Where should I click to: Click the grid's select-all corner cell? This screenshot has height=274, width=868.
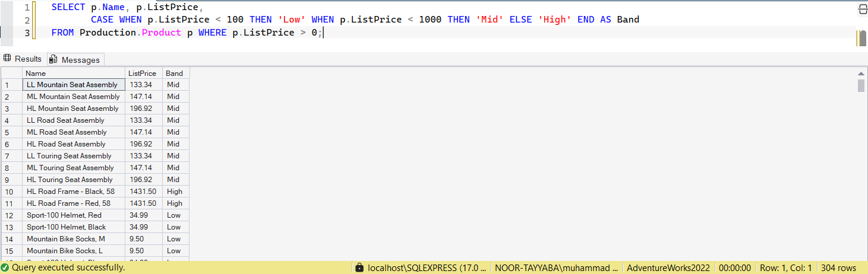click(x=11, y=73)
